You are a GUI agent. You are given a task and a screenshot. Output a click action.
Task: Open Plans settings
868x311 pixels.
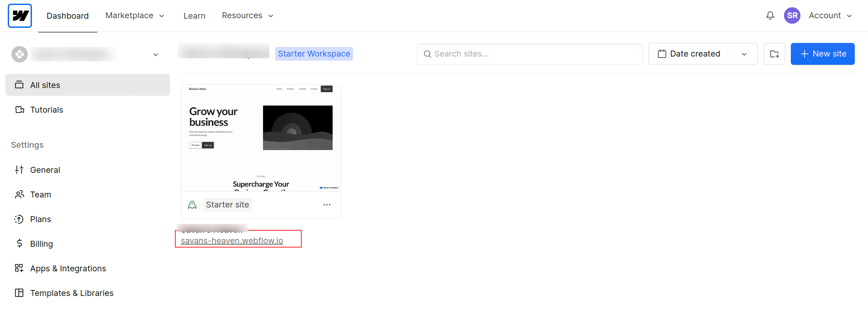pyautogui.click(x=88, y=219)
